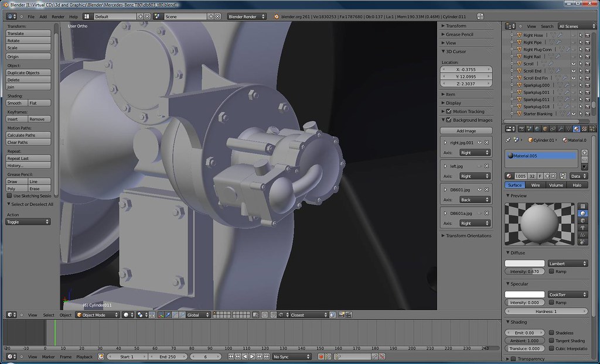
Task: Click the play animation forward button
Action: click(x=252, y=356)
